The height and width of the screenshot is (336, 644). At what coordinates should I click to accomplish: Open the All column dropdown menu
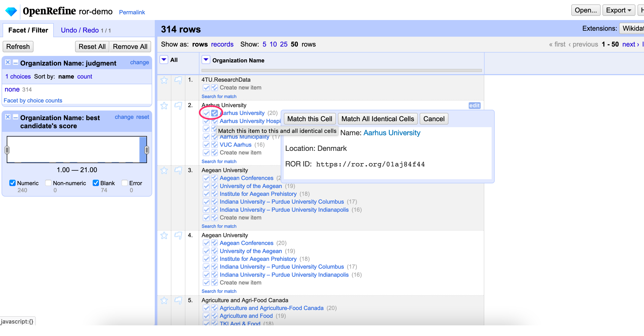coord(164,60)
